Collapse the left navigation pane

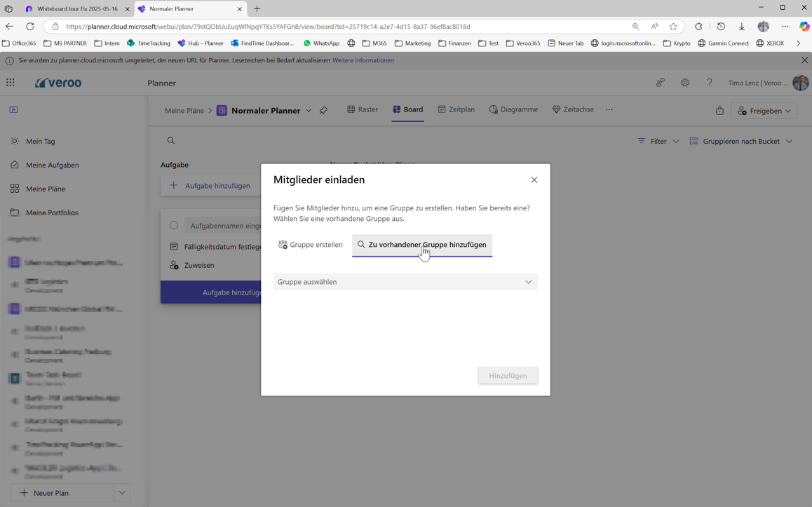pos(14,110)
